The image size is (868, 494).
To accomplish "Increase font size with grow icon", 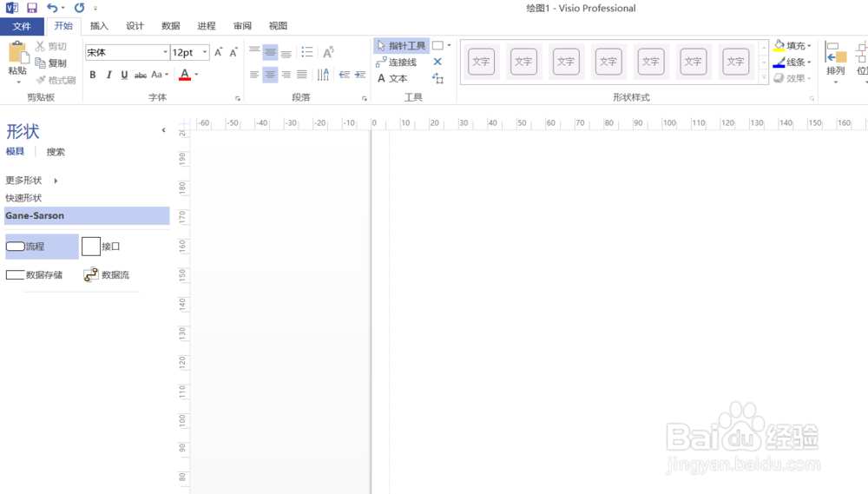I will click(218, 52).
